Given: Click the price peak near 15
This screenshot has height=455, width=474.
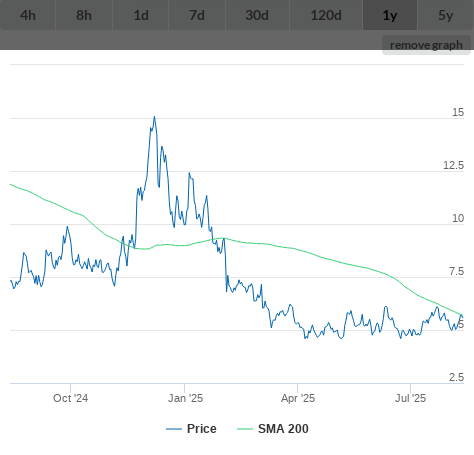Looking at the screenshot, I should click(x=154, y=117).
